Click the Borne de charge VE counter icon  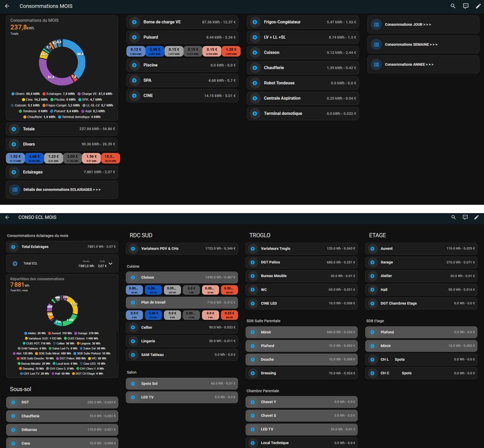(x=134, y=22)
